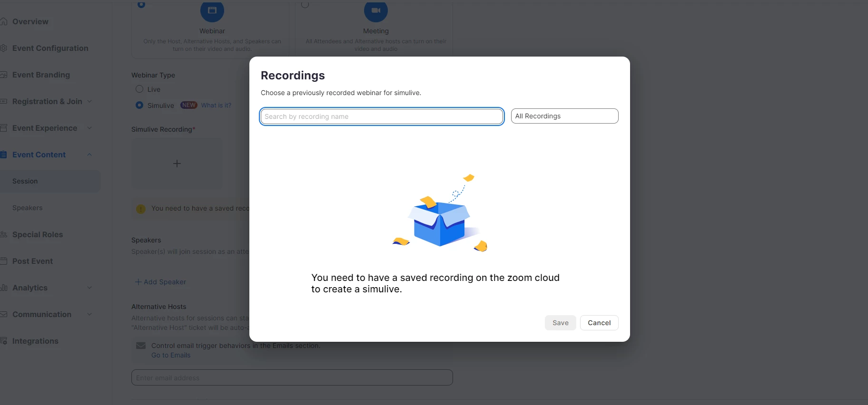
Task: Click the Save button in Recordings dialog
Action: [x=561, y=323]
